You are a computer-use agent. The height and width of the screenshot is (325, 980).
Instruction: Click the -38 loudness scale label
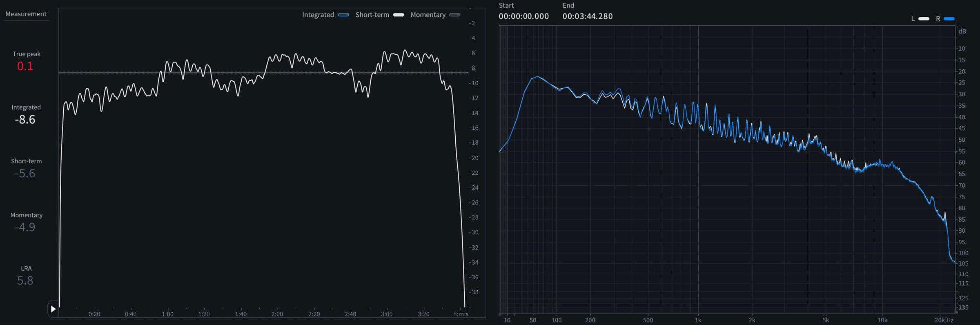pos(474,292)
